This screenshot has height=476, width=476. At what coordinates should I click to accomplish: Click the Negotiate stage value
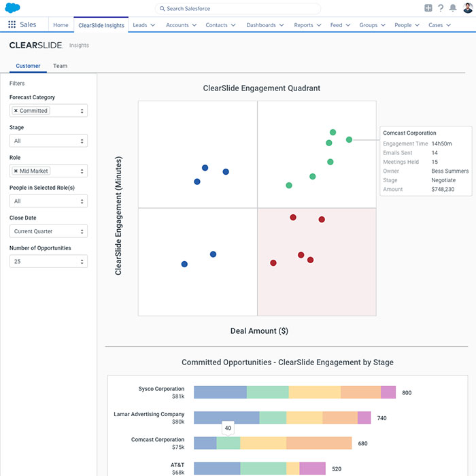(443, 180)
